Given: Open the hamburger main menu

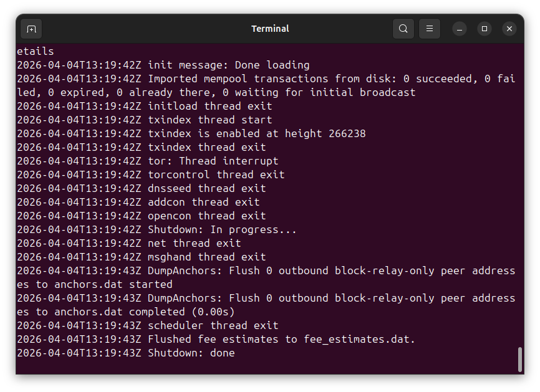Looking at the screenshot, I should point(430,29).
